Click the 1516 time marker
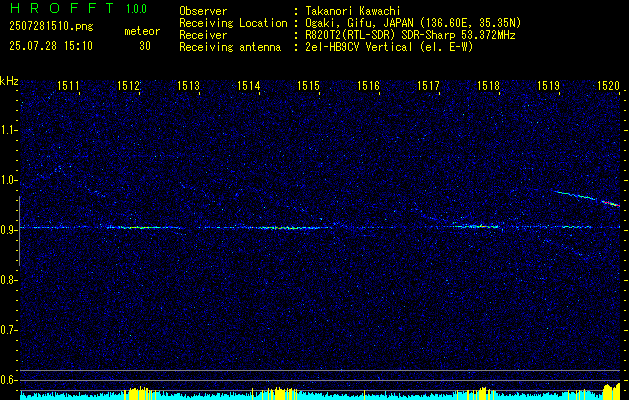The width and height of the screenshot is (629, 400). point(368,85)
